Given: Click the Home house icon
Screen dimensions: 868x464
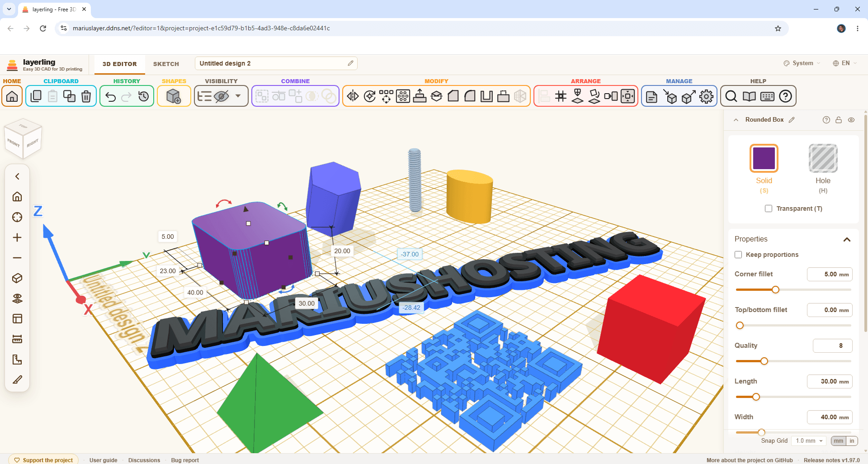Looking at the screenshot, I should point(12,96).
